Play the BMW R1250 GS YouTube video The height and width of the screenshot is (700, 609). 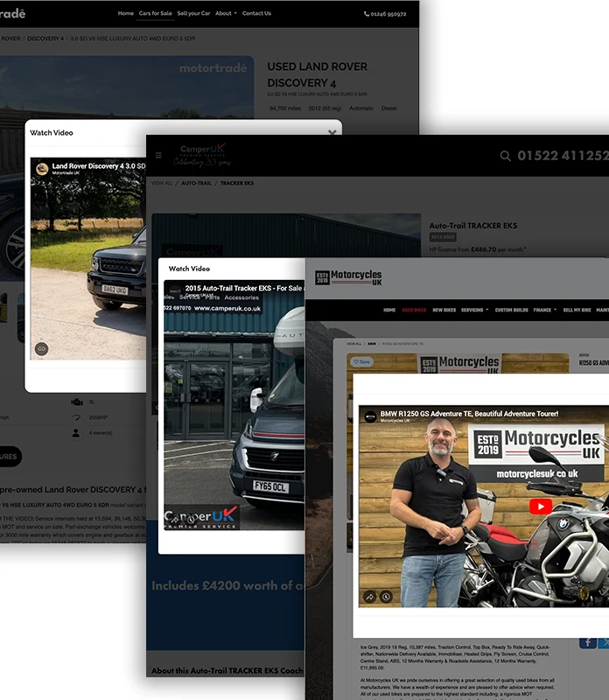pyautogui.click(x=541, y=507)
